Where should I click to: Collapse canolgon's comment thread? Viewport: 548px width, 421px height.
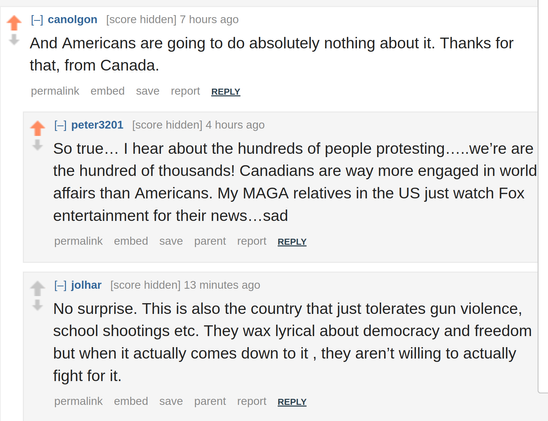pyautogui.click(x=37, y=20)
